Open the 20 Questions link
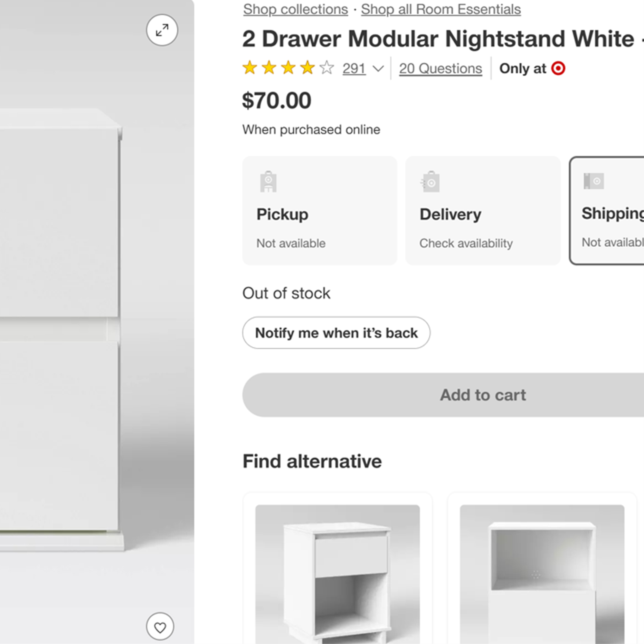 pyautogui.click(x=441, y=69)
